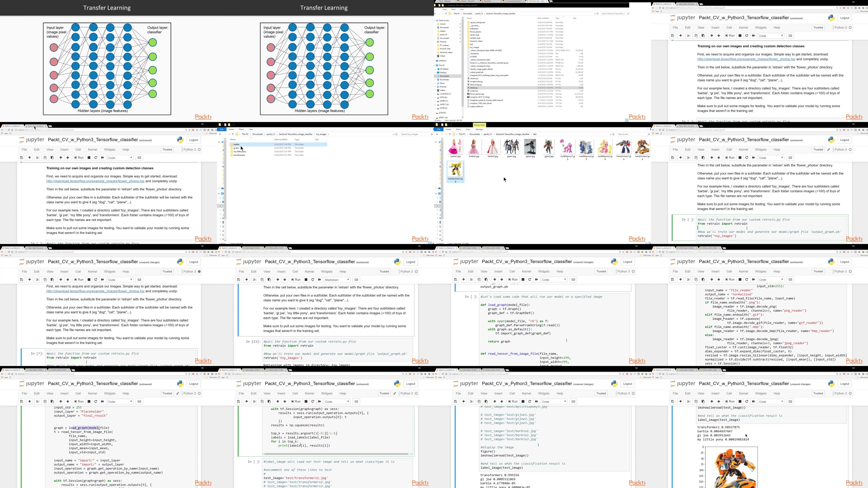Open address bar history dropdown for Section4-Tensorflow_image_classifier
Viewport: 868px width, 488px height.
click(595, 14)
